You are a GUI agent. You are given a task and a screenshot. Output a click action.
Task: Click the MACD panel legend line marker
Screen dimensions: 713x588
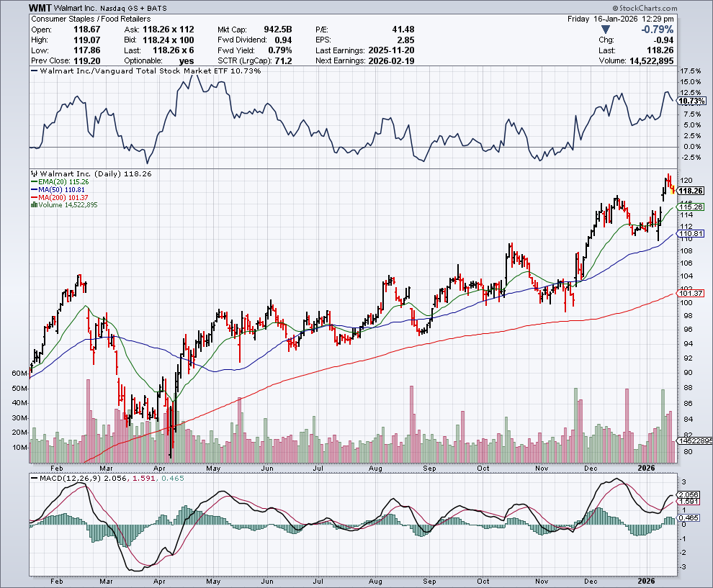pyautogui.click(x=32, y=479)
